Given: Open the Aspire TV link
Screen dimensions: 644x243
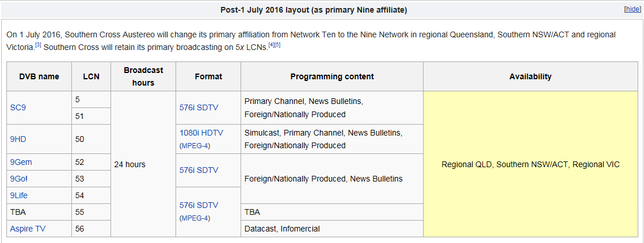Looking at the screenshot, I should [28, 229].
